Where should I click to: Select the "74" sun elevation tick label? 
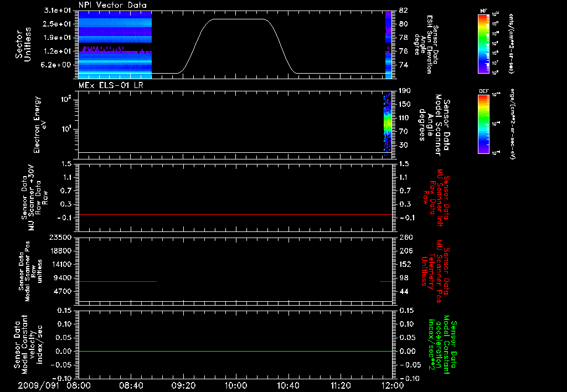(404, 65)
